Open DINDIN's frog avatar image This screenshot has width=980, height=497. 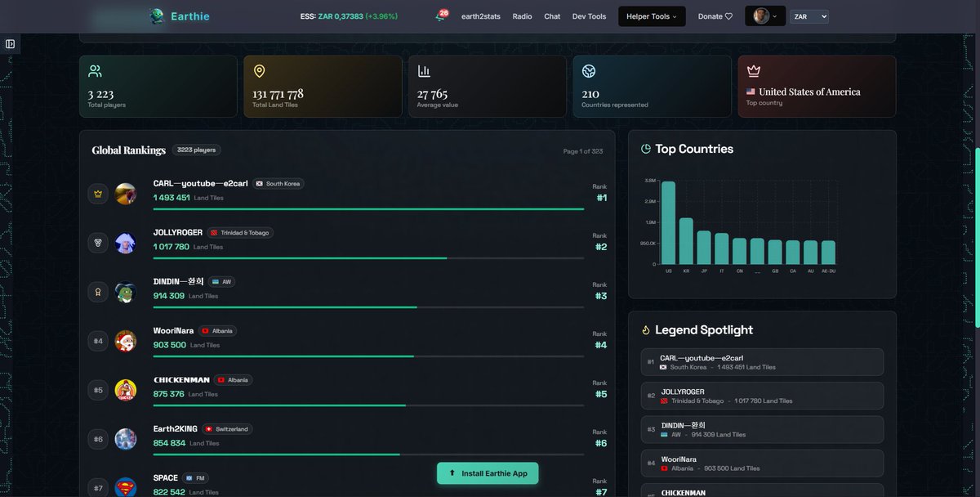tap(126, 292)
